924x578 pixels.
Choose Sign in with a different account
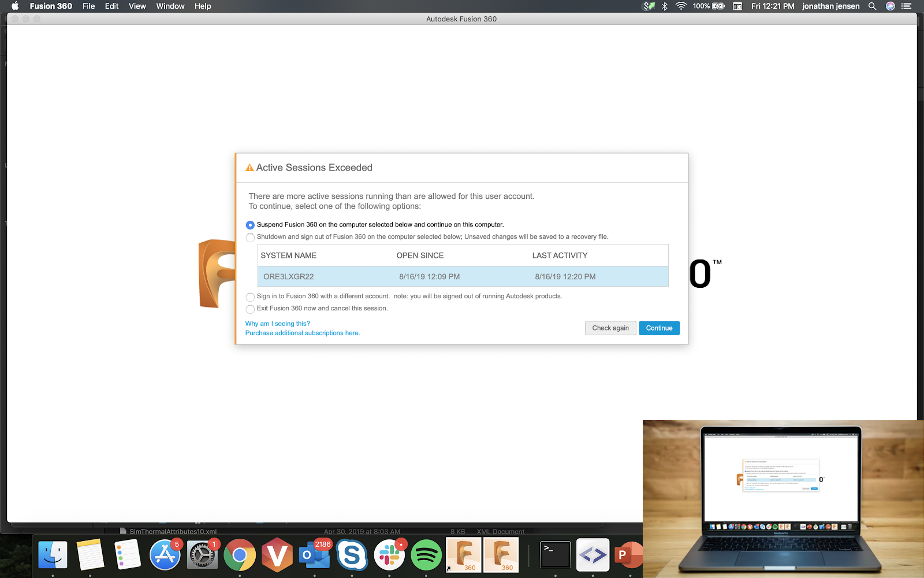click(x=250, y=297)
